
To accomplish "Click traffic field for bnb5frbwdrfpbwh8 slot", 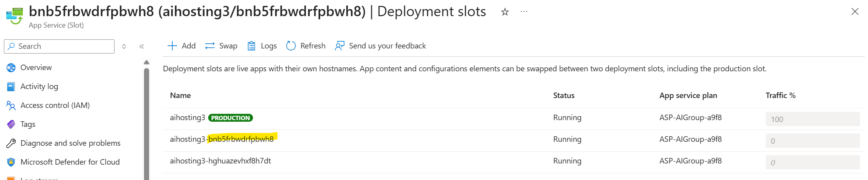I will pos(813,141).
